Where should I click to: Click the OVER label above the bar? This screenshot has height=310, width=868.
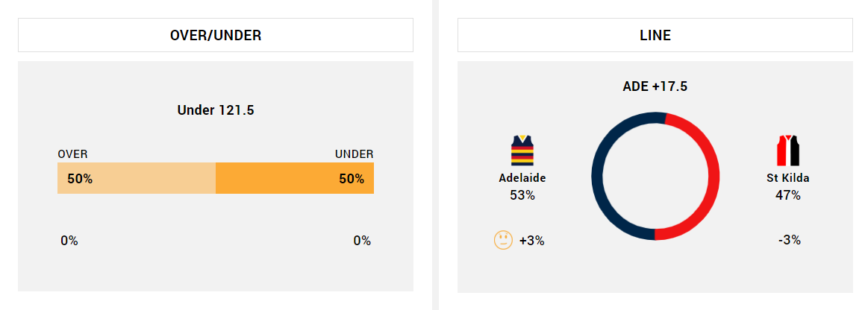coord(73,154)
